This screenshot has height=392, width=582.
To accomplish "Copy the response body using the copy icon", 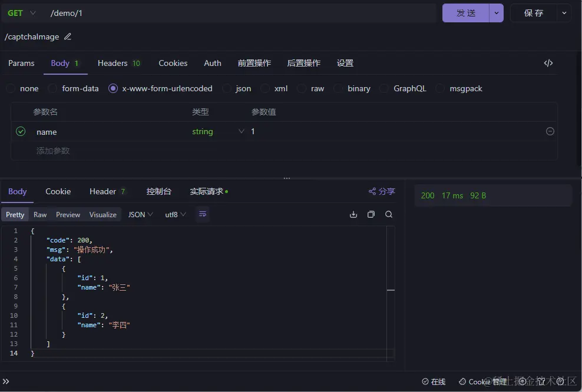I will tap(371, 214).
